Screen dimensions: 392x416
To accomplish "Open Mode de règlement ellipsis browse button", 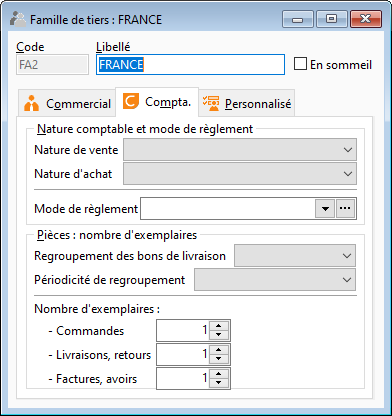I will 345,208.
